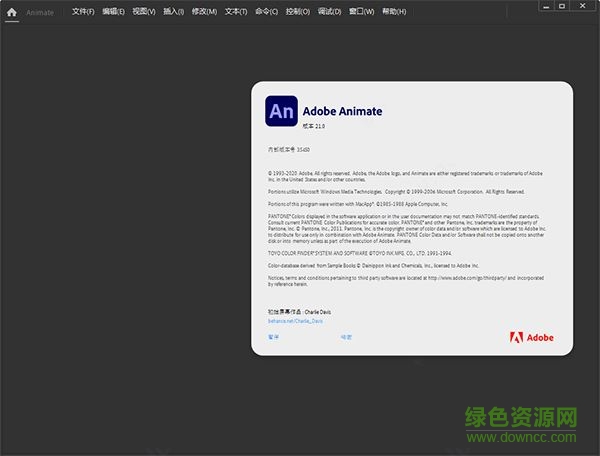Viewport: 600px width, 456px height.
Task: Click the Home icon in the top bar
Action: tap(12, 12)
